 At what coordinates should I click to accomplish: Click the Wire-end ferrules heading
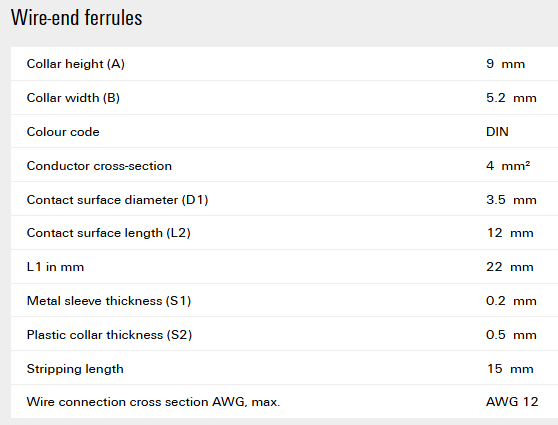[77, 18]
